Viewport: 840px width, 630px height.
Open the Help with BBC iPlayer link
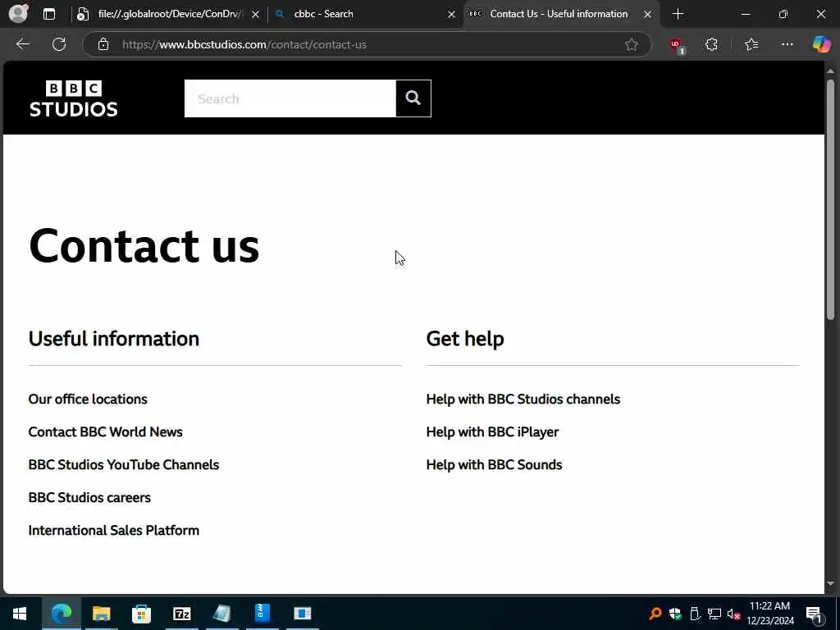(x=492, y=431)
